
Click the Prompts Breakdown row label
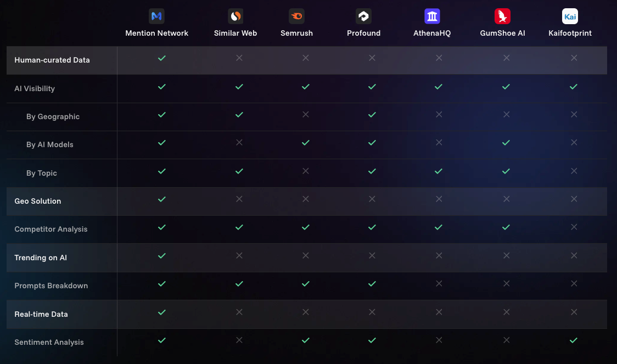click(x=51, y=285)
